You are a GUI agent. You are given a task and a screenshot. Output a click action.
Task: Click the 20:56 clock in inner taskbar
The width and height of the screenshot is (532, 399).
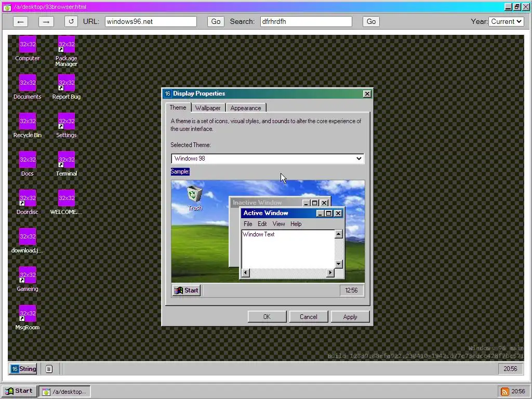510,368
